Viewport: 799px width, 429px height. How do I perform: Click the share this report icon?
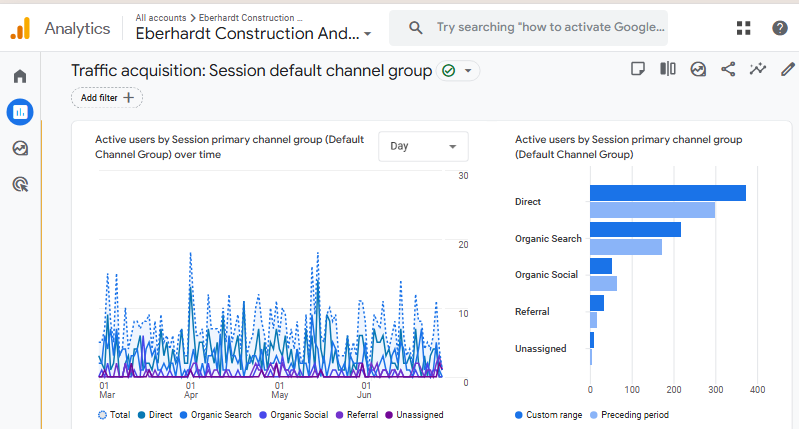click(728, 69)
